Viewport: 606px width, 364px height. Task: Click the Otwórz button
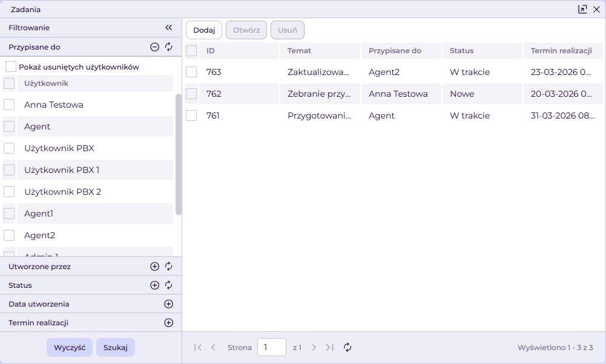tap(246, 30)
